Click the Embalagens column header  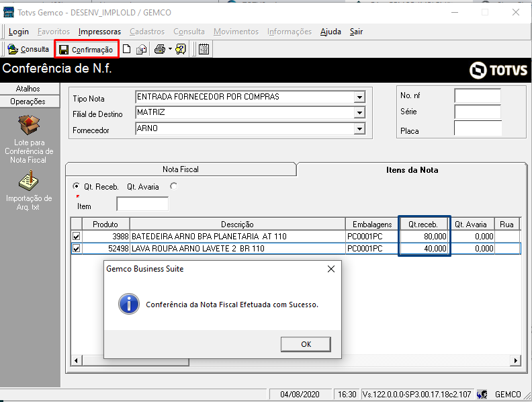pyautogui.click(x=372, y=225)
